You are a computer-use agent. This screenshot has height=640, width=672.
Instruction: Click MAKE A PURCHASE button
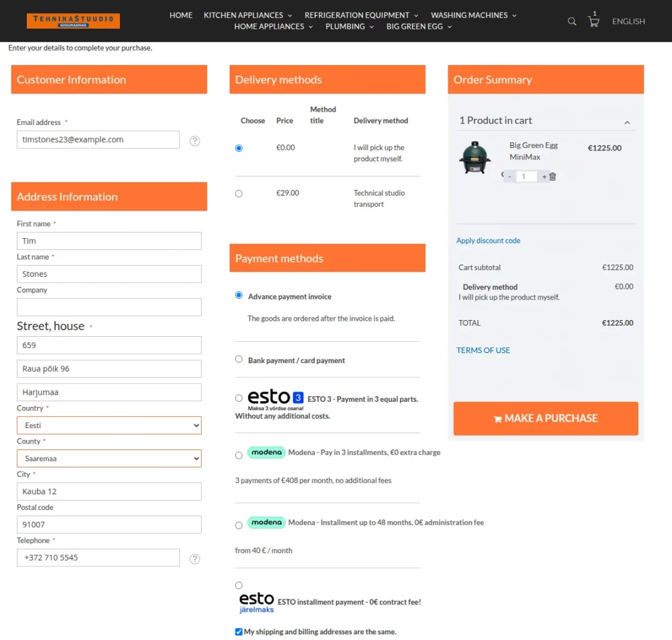[x=546, y=418]
